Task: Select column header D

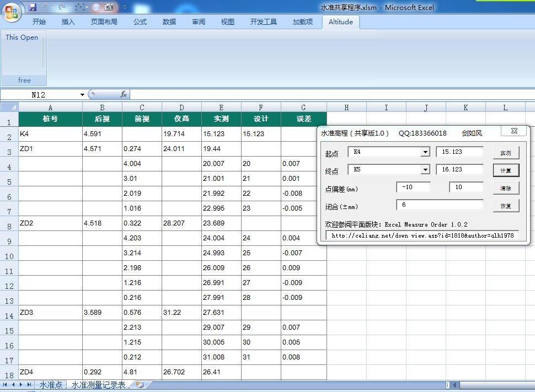Action: [x=181, y=107]
